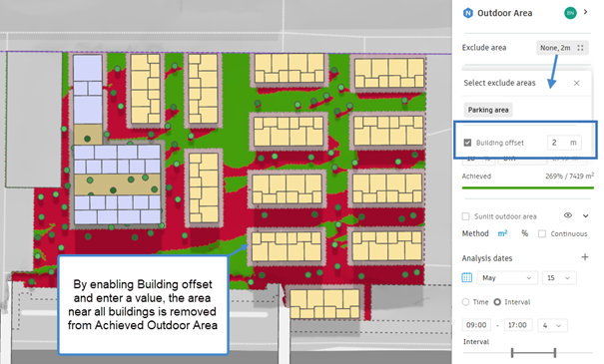Screen dimensions: 604x364
Task: Click the Parking area exclude chip
Action: point(488,110)
